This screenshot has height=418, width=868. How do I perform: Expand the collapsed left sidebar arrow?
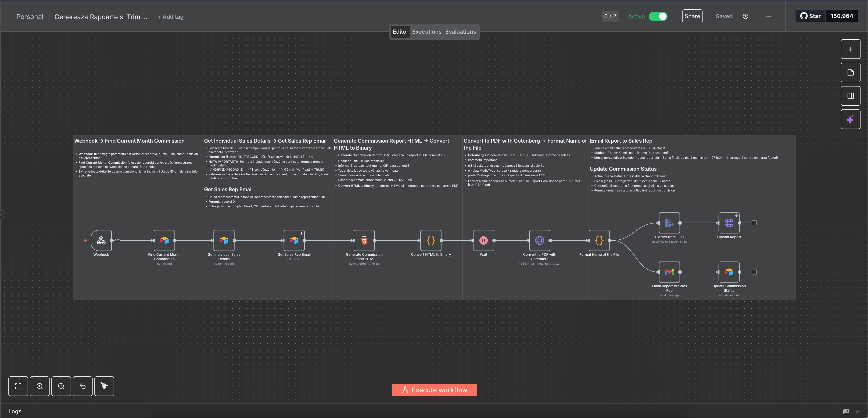[1, 215]
